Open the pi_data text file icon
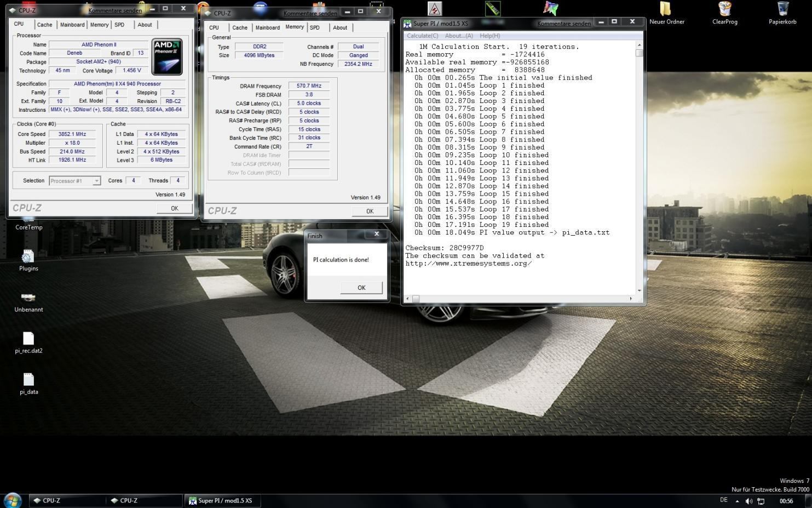 click(28, 384)
